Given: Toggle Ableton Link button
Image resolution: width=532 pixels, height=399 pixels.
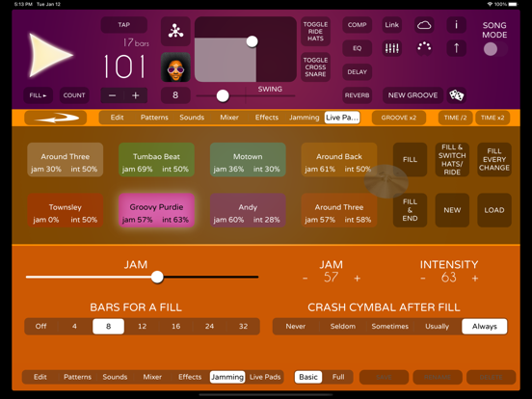Looking at the screenshot, I should (392, 25).
